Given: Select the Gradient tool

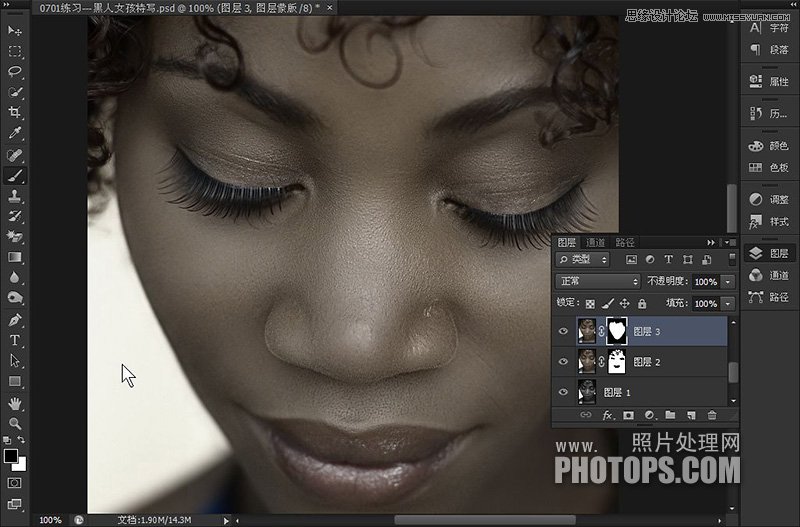Looking at the screenshot, I should (x=15, y=257).
